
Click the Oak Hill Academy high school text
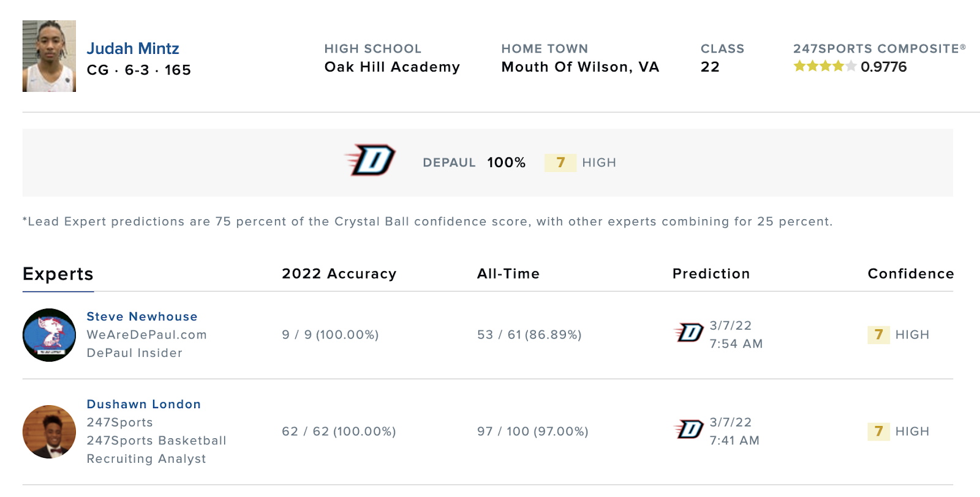point(392,67)
